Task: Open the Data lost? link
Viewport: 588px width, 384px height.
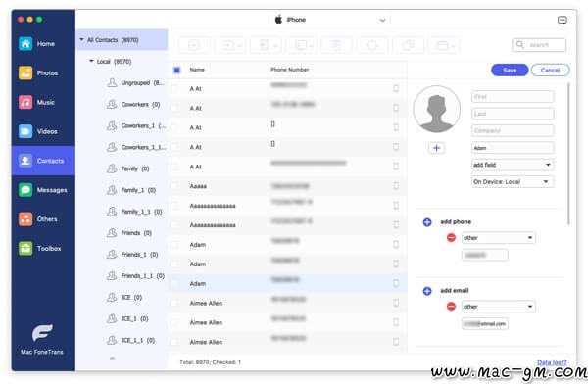Action: (552, 362)
